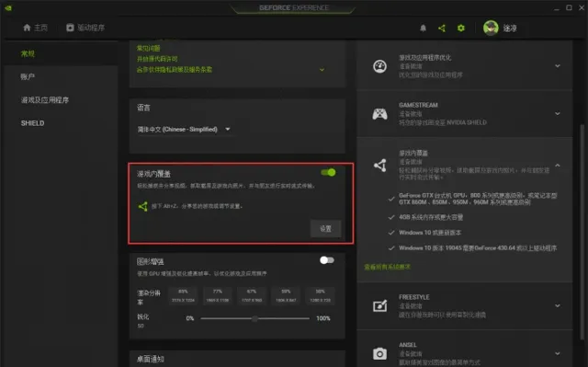Click the GeForce GTX GPU requirement text
Screen dimensions: 588x367
[478, 199]
